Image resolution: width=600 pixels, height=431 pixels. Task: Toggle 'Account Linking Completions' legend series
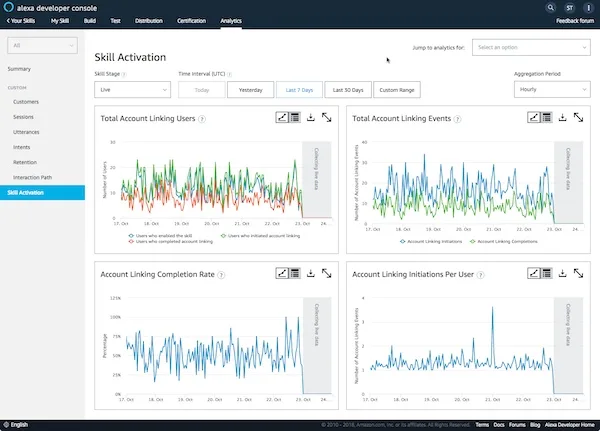504,242
